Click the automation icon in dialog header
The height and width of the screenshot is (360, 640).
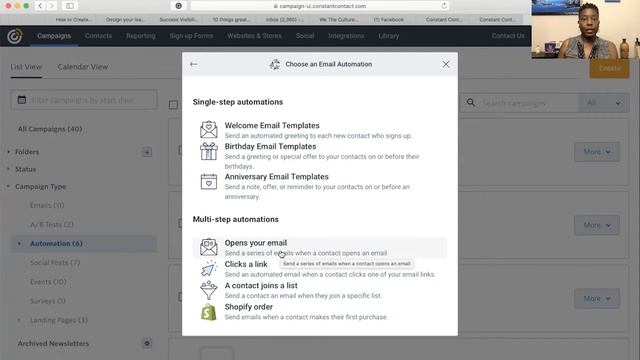tap(275, 64)
